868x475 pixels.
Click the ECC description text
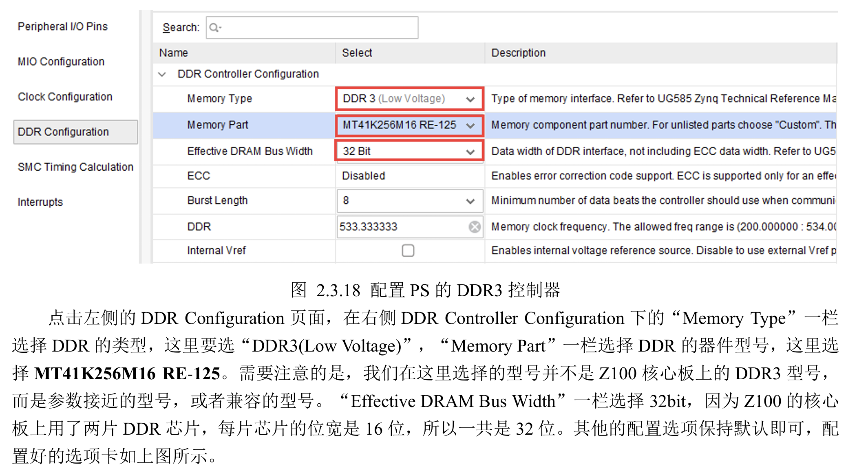pyautogui.click(x=663, y=176)
